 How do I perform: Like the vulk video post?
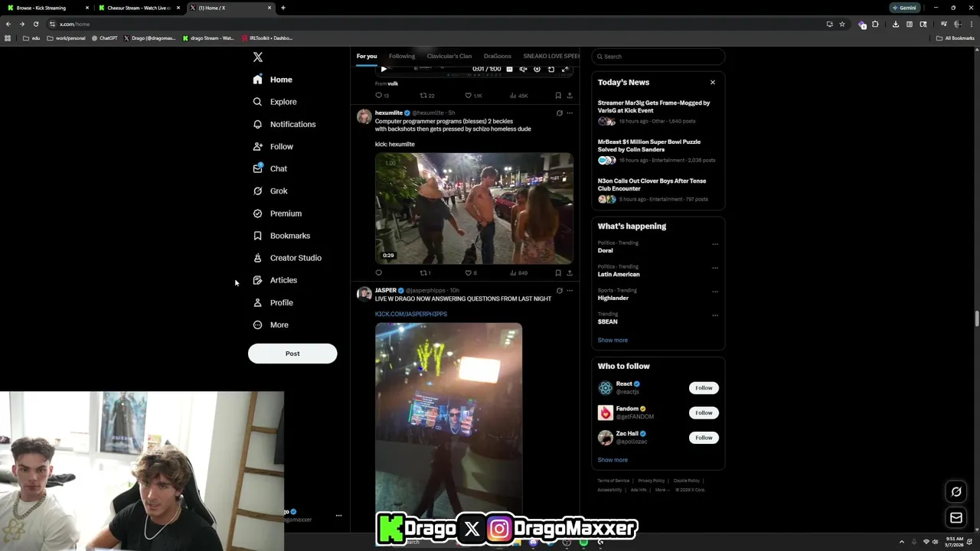pyautogui.click(x=473, y=96)
